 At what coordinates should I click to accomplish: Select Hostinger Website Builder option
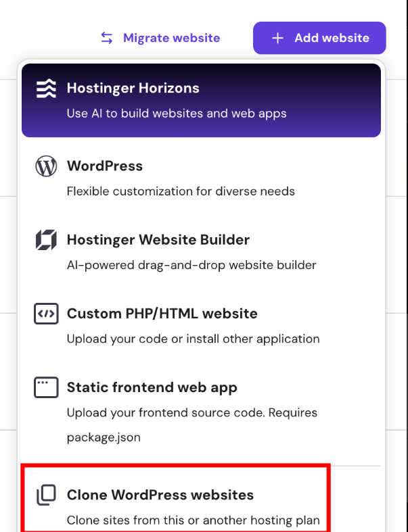[x=201, y=252]
